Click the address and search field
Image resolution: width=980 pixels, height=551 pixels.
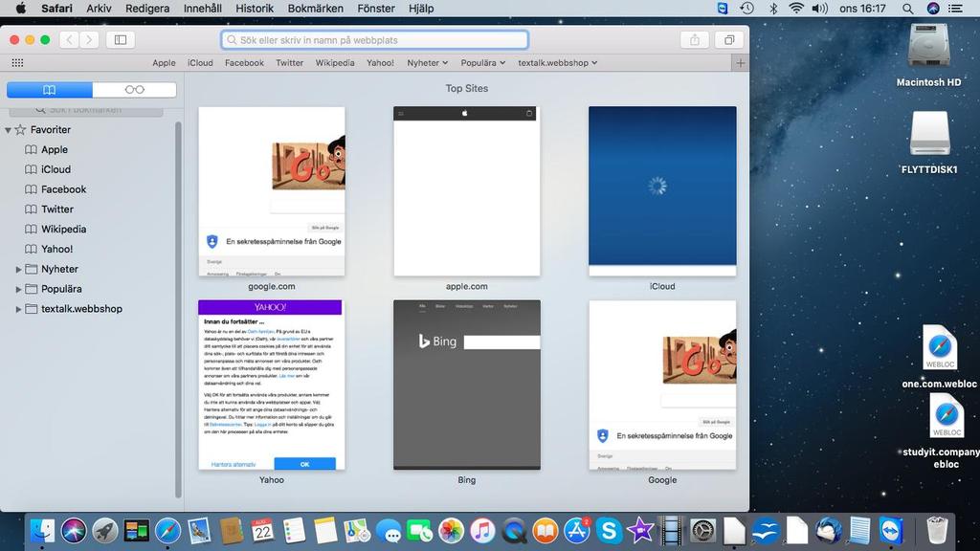coord(374,40)
